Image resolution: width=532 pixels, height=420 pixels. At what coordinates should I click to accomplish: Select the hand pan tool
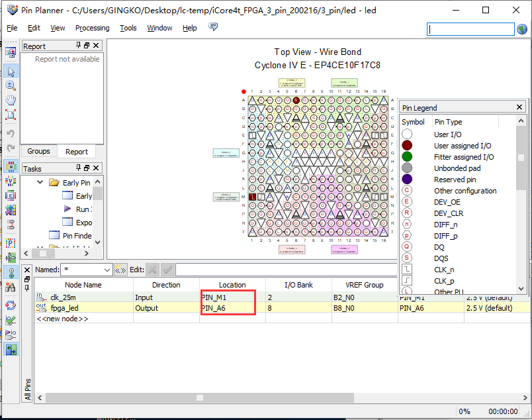coord(11,100)
